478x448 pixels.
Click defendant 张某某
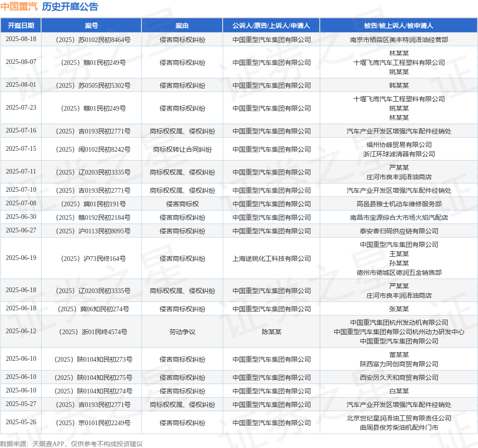pos(399,309)
